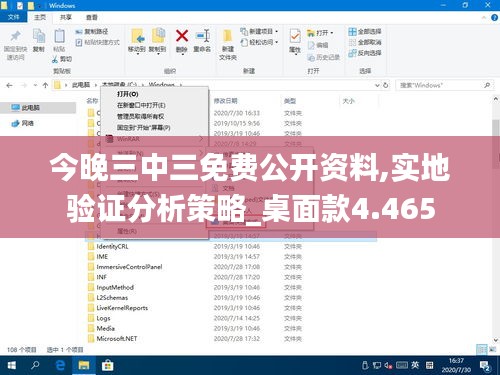Open the Windows Start menu

tap(12, 365)
